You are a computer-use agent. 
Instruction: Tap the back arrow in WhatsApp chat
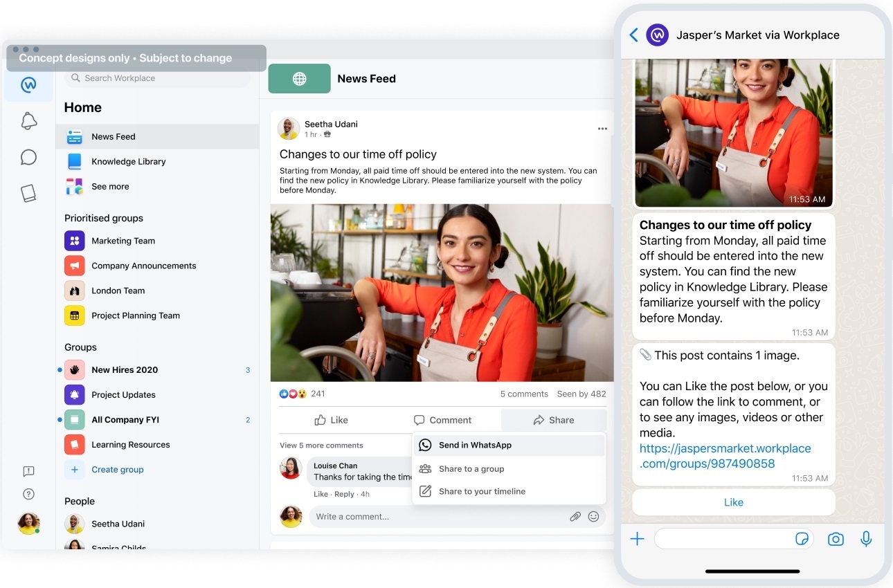[x=633, y=35]
